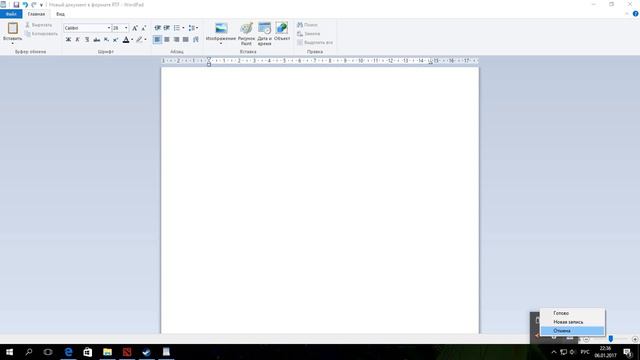Click the Поиск find button
This screenshot has height=360, width=640.
pyautogui.click(x=307, y=25)
